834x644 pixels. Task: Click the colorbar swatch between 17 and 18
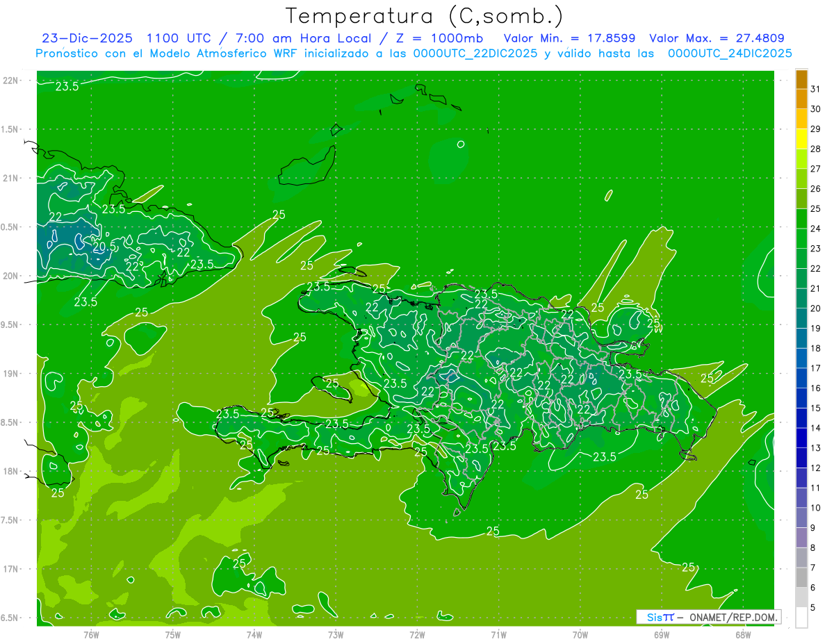coord(801,358)
